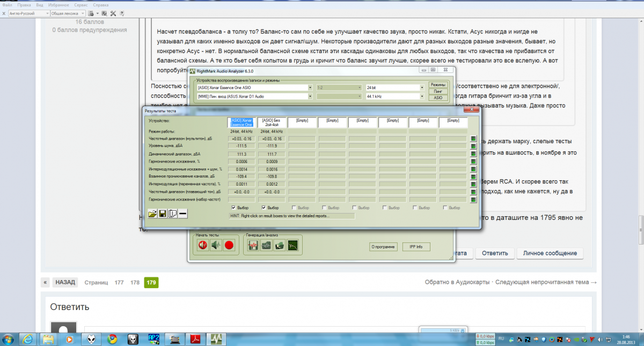Click the gray speaker test icon

[215, 246]
